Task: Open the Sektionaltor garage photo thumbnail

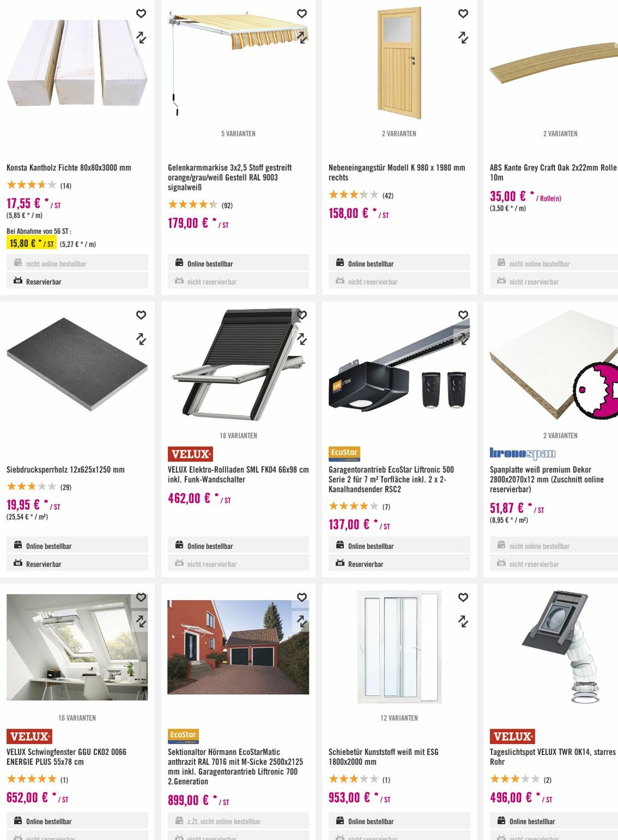Action: tap(238, 647)
